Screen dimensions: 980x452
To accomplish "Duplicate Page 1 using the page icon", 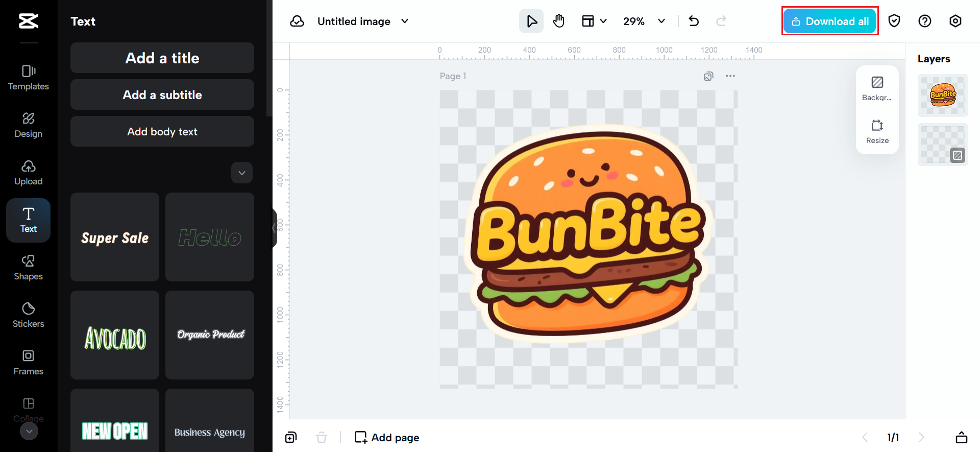I will coord(708,76).
